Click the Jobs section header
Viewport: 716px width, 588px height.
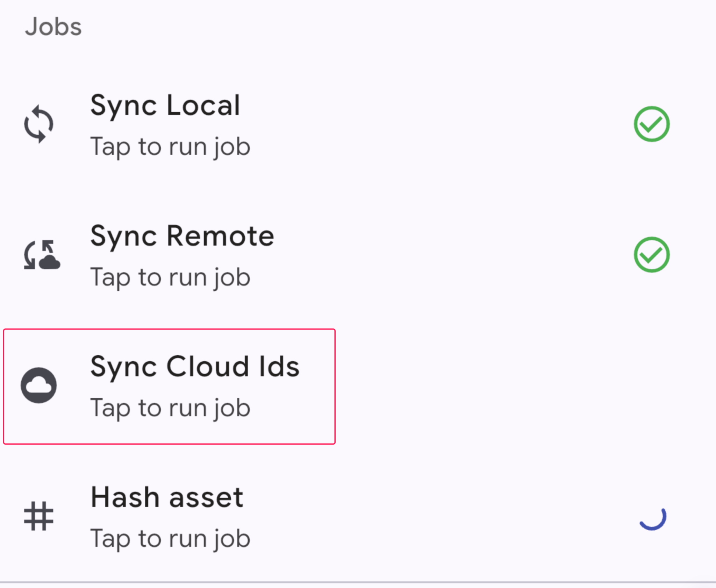click(x=53, y=27)
